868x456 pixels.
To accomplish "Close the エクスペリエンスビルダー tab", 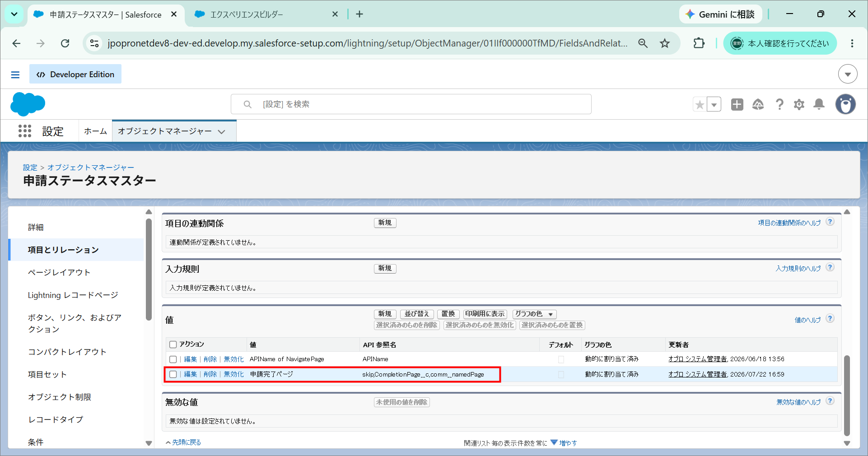I will 335,14.
